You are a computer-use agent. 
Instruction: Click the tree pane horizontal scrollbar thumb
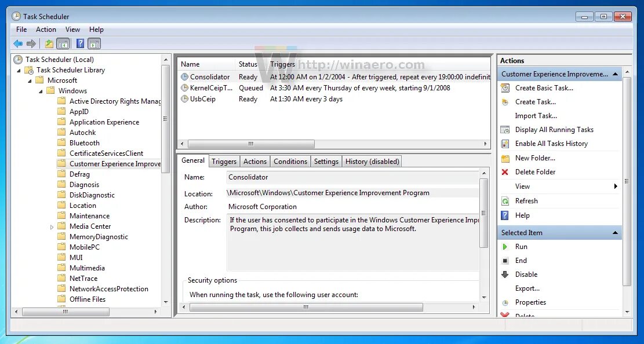(66, 312)
